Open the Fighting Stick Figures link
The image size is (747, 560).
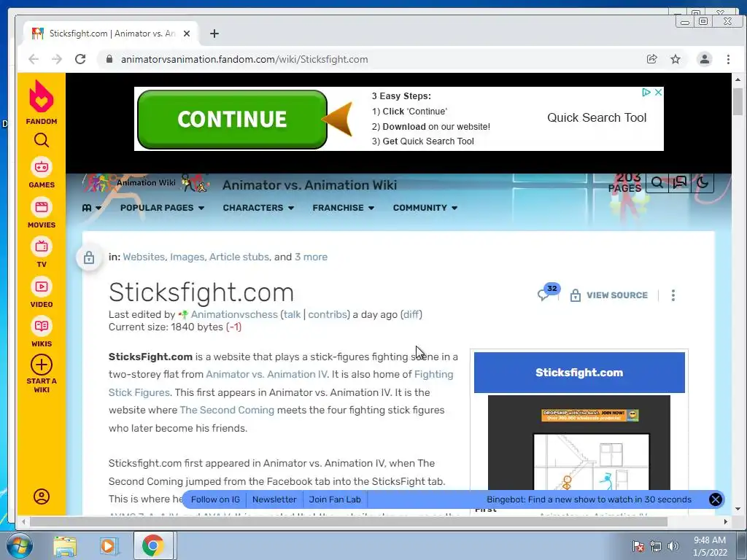(x=281, y=384)
